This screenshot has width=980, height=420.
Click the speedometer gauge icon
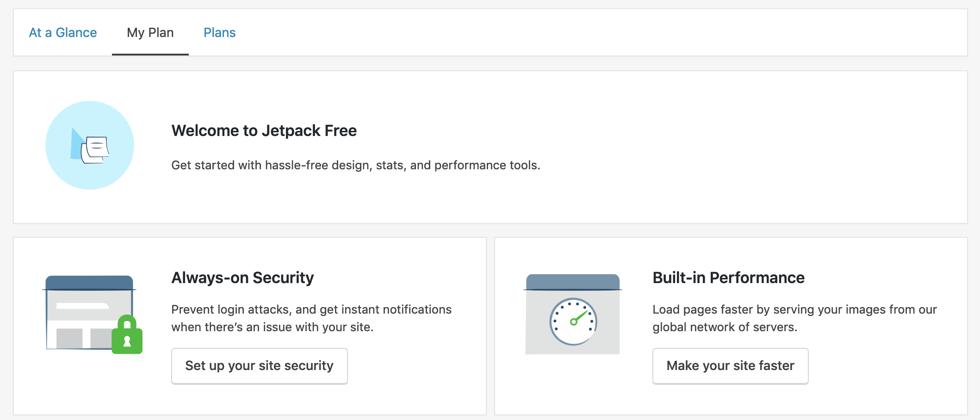coord(573,322)
